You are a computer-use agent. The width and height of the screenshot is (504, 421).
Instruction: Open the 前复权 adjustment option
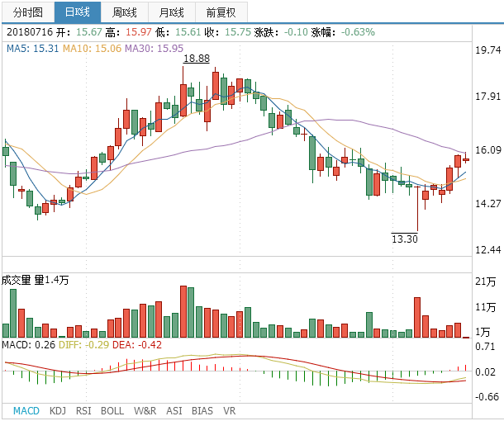coord(221,12)
